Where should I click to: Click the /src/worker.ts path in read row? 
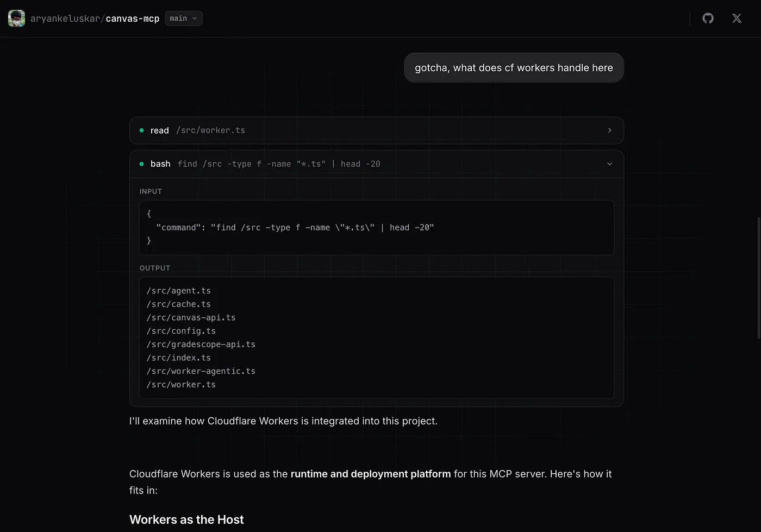pos(210,130)
